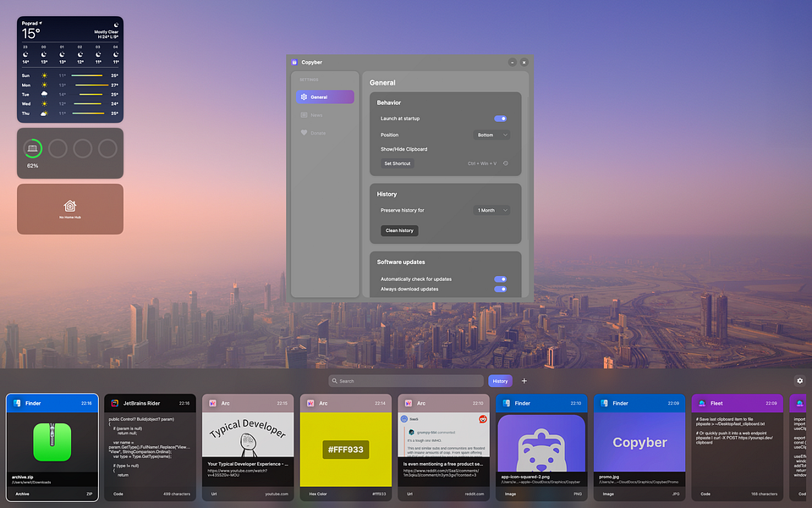
Task: Click the Clean history button
Action: [399, 230]
